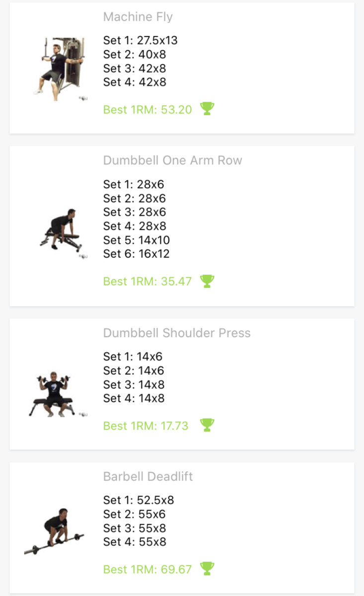Screen dimensions: 364x596
Task: Select Shoulder Press Set 1: 14x6
Action: 133,357
